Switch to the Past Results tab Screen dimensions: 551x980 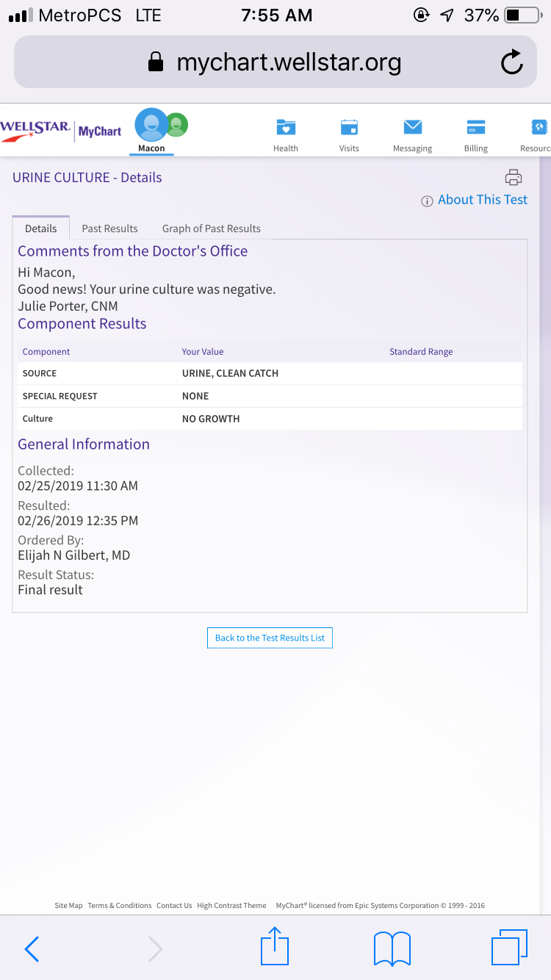(x=109, y=228)
